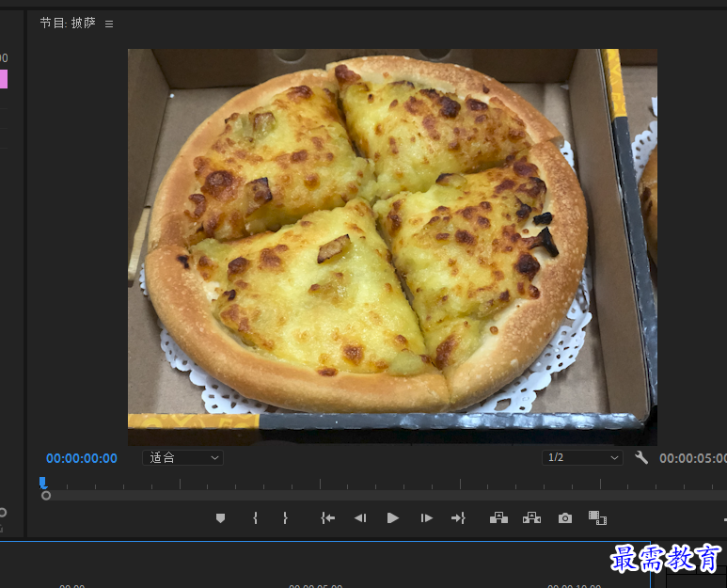The width and height of the screenshot is (727, 588).
Task: Click the Lift button
Action: pos(498,518)
